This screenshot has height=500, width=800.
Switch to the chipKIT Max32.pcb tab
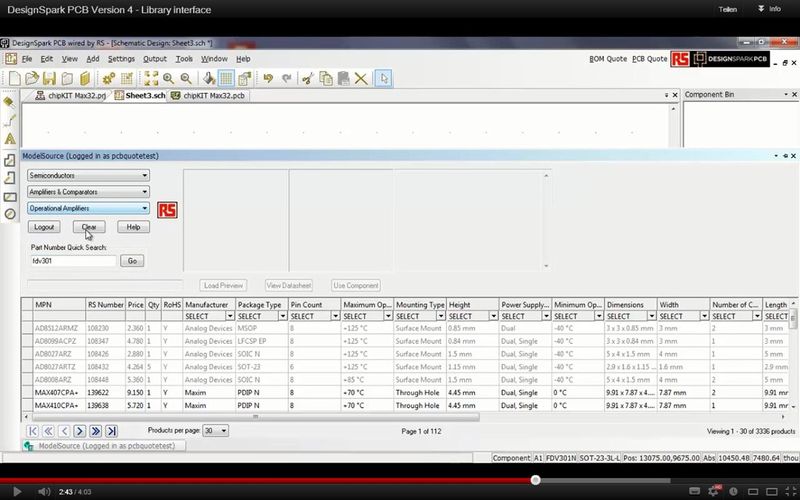pos(209,95)
